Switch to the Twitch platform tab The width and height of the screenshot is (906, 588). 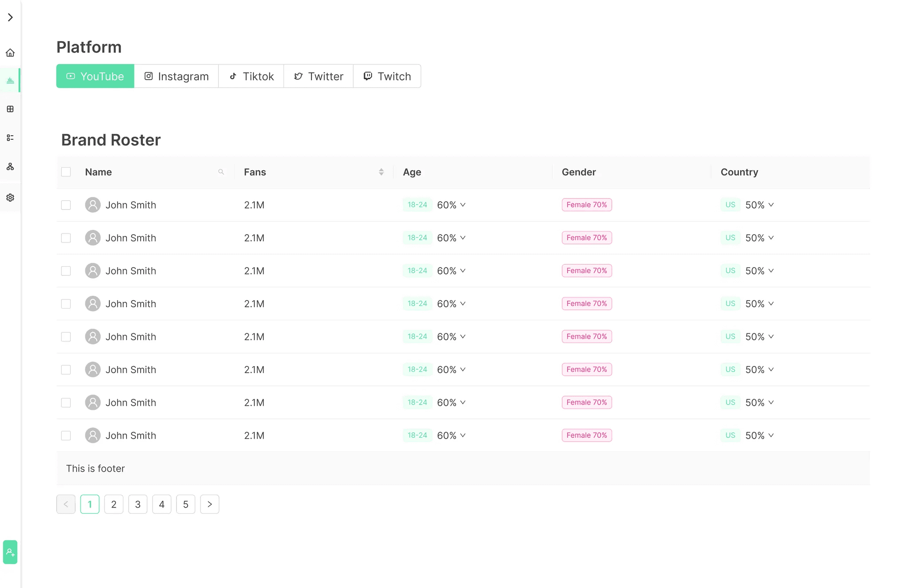387,76
